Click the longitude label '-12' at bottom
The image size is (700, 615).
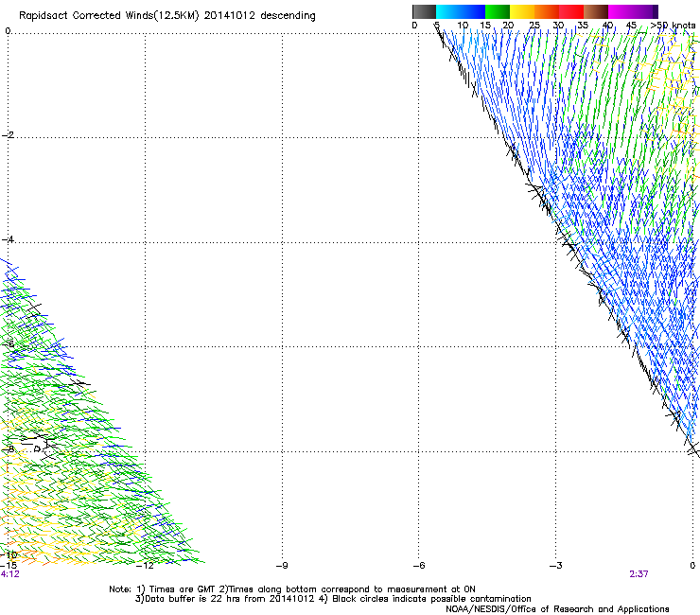coord(145,566)
